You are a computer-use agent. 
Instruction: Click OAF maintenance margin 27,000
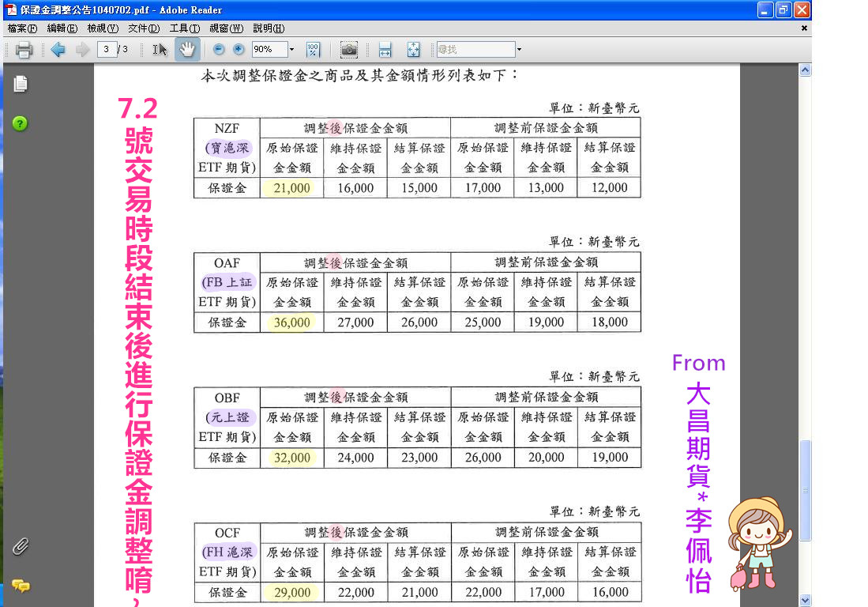355,322
